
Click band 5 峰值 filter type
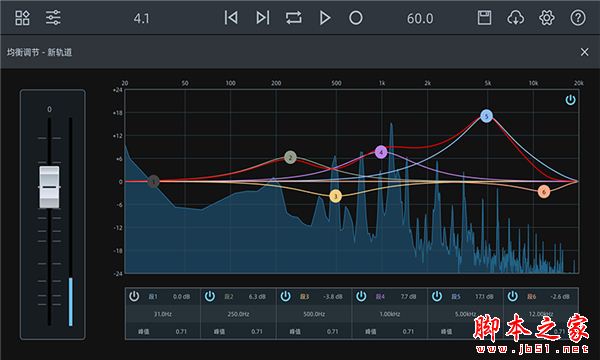pyautogui.click(x=447, y=331)
